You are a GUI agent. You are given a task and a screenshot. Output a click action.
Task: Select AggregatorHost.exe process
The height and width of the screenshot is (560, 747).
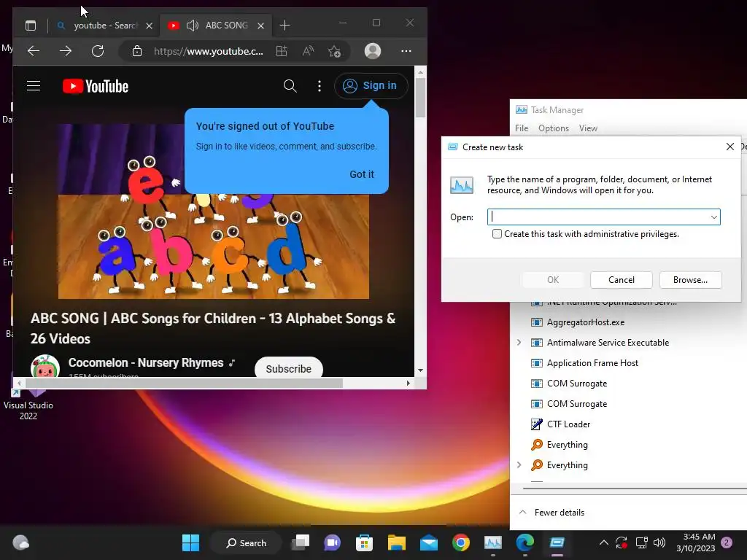coord(586,322)
